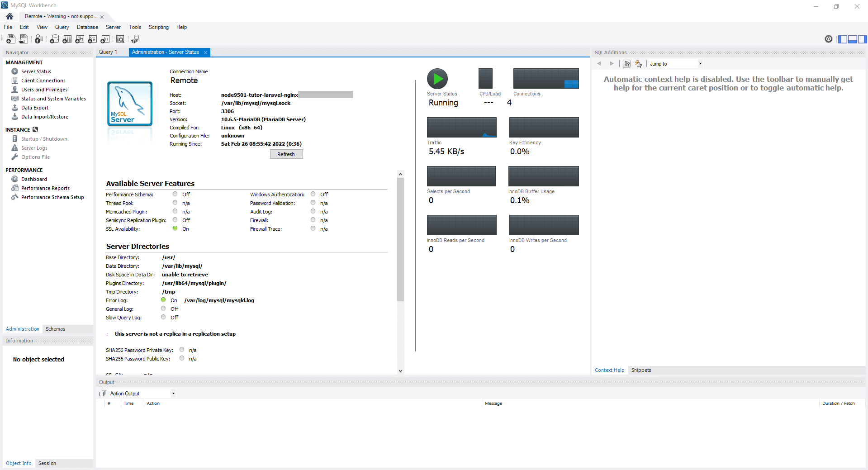Switch to the Schemas tab

coord(56,329)
